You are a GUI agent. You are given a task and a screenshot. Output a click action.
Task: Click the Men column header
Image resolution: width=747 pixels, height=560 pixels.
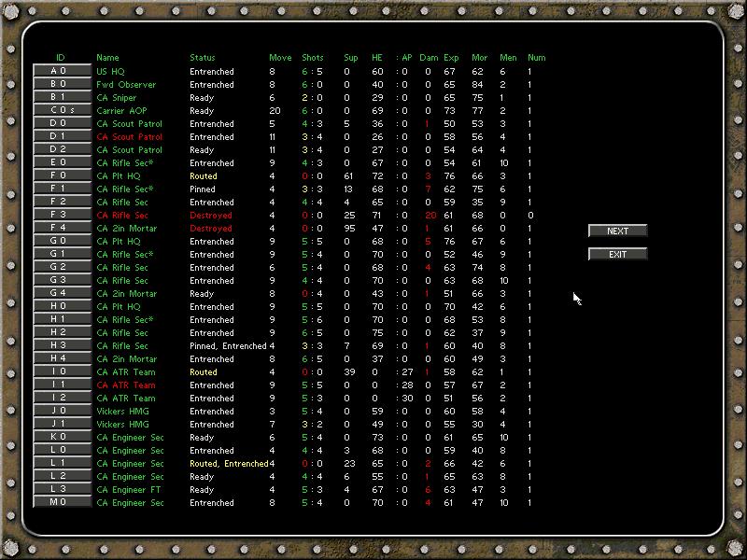click(x=508, y=58)
